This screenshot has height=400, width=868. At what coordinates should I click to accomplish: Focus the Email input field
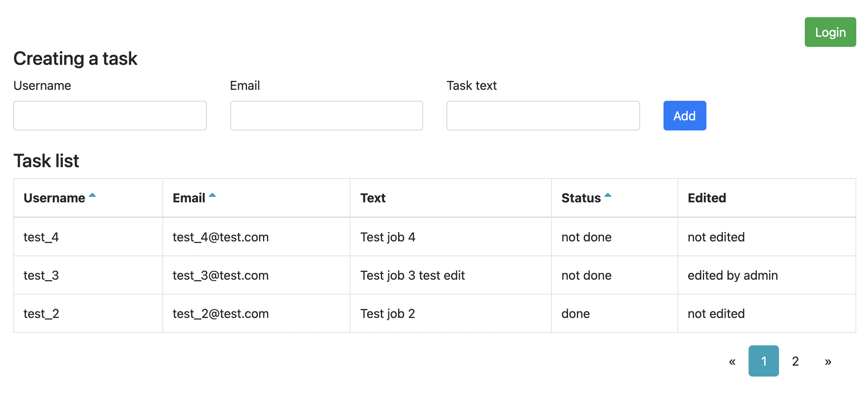(x=327, y=116)
